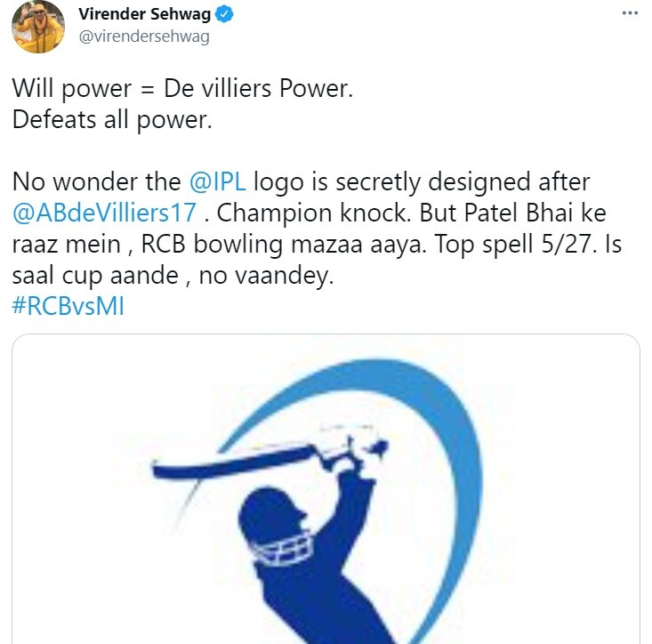Open the attached IPL logo image
The width and height of the screenshot is (652, 644).
point(326,489)
